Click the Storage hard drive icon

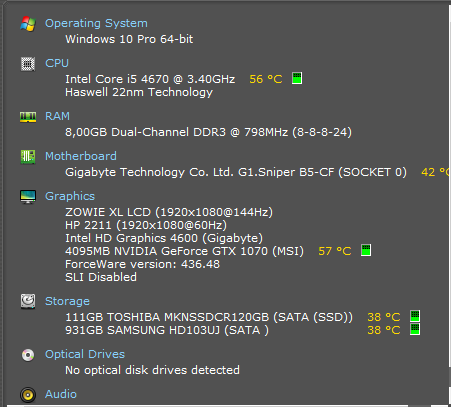coord(28,301)
